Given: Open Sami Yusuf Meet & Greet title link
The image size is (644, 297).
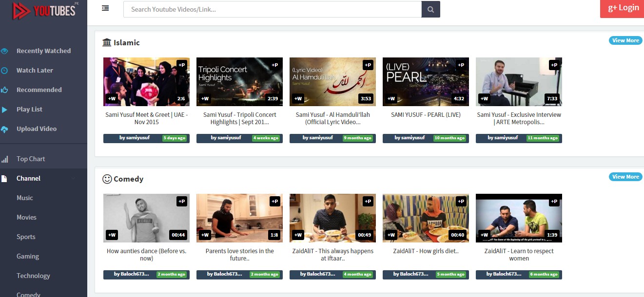Looking at the screenshot, I should [x=146, y=118].
